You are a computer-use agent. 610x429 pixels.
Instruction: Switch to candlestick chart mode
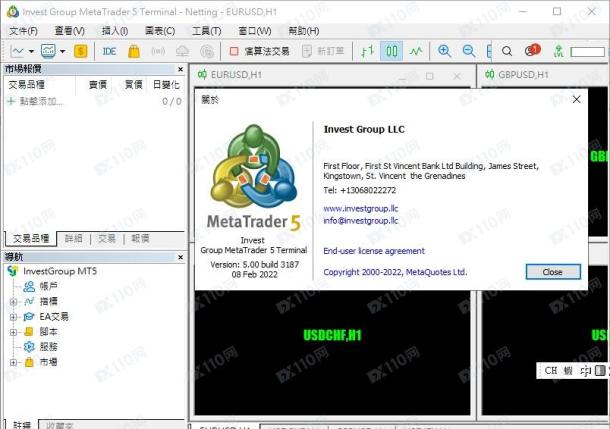coord(392,51)
